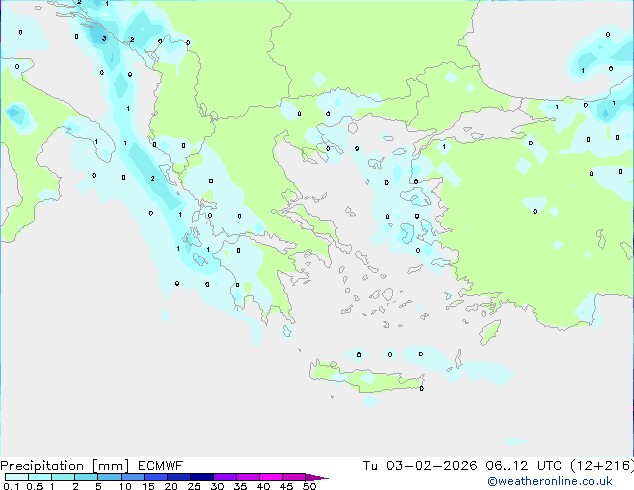634x490 pixels.
Task: Click the '[mm]' unit label
Action: (x=111, y=466)
